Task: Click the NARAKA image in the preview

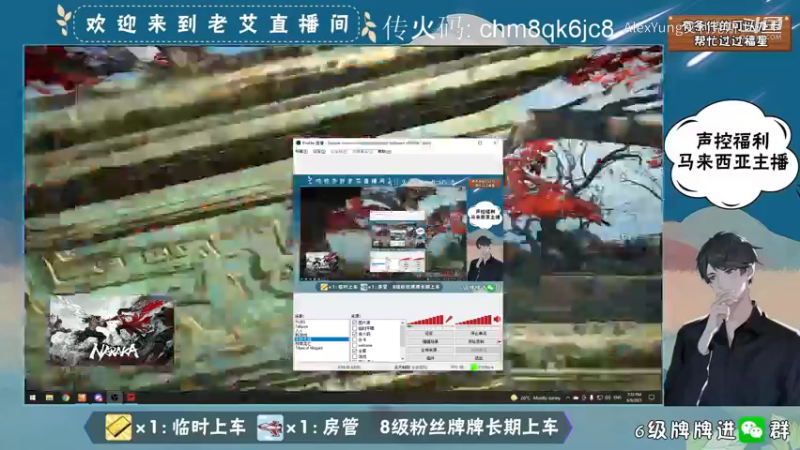Action: tap(111, 330)
